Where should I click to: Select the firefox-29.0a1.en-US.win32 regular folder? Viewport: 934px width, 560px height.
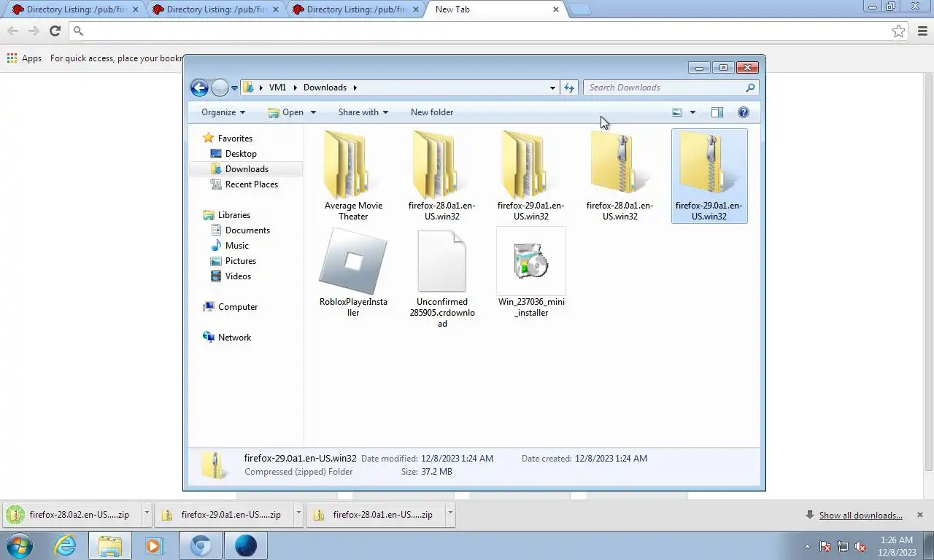click(x=530, y=175)
